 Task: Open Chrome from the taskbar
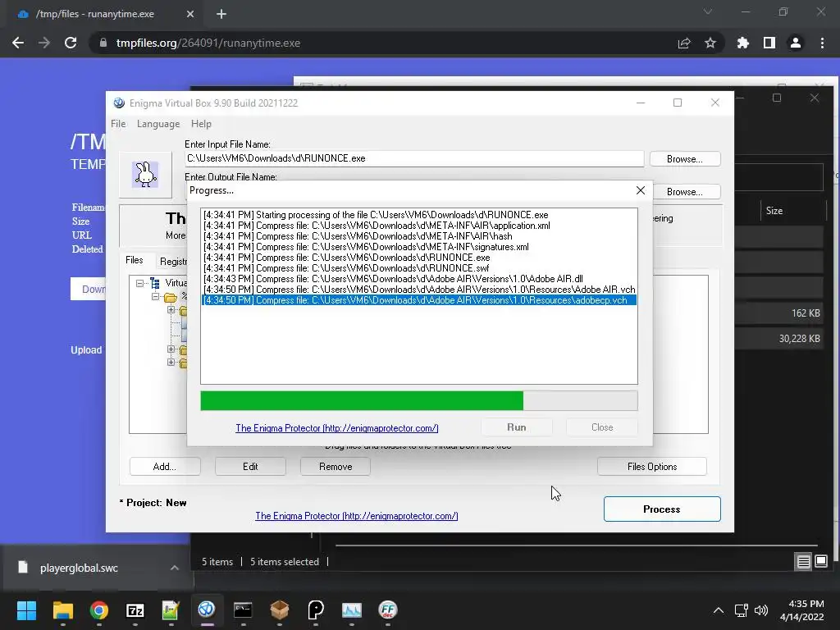tap(99, 610)
